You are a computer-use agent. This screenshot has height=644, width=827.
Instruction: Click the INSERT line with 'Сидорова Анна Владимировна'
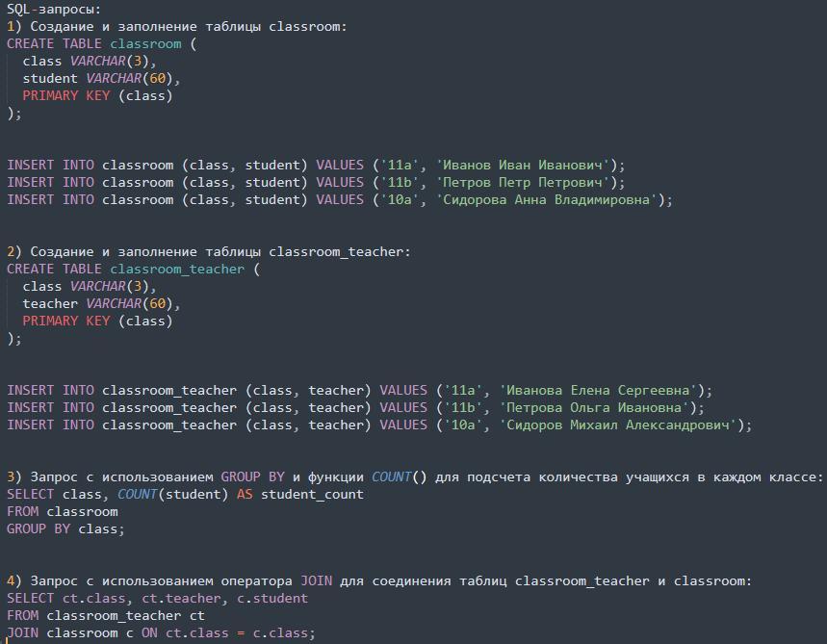pos(340,200)
